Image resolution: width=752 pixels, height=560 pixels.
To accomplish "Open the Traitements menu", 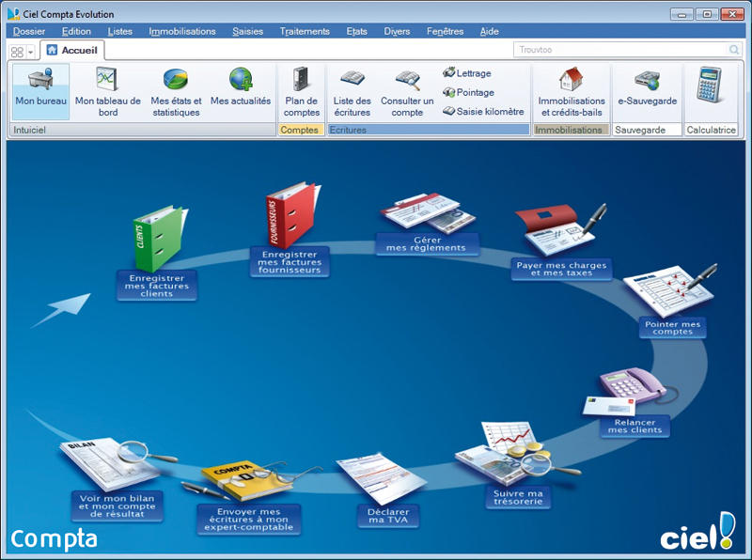I will (305, 31).
